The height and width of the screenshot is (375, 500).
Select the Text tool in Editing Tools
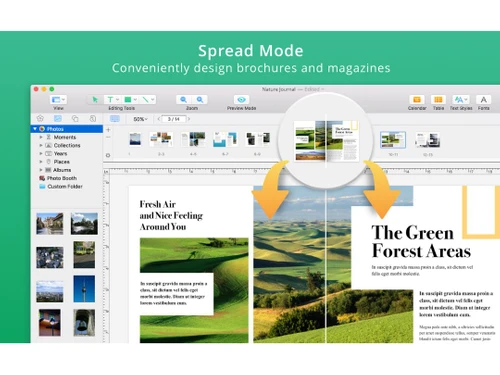coord(110,99)
